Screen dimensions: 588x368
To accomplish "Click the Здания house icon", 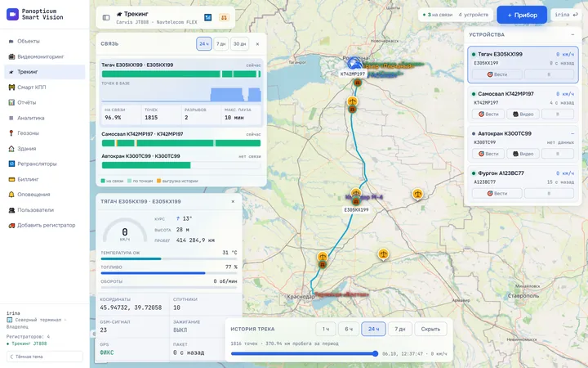I will (x=11, y=149).
